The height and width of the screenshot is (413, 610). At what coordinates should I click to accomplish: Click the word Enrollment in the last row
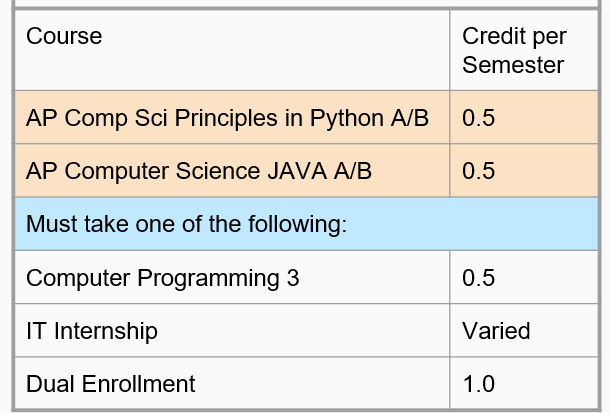tap(138, 384)
